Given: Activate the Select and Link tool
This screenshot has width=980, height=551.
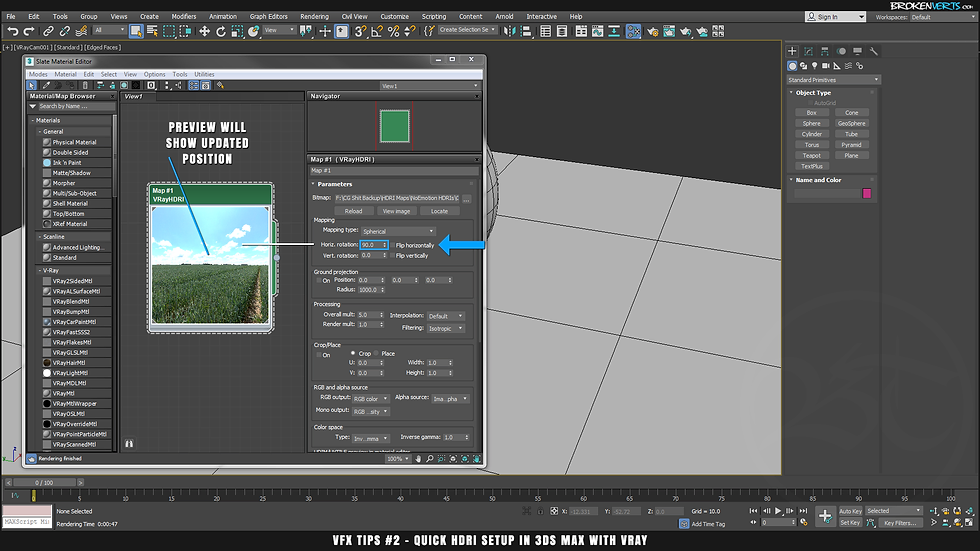Looking at the screenshot, I should click(48, 31).
